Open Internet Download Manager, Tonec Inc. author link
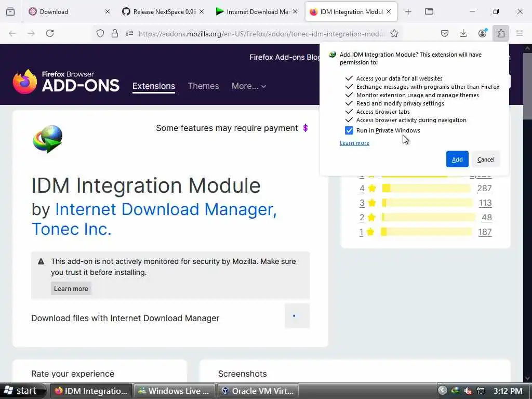Image resolution: width=532 pixels, height=399 pixels. point(154,219)
